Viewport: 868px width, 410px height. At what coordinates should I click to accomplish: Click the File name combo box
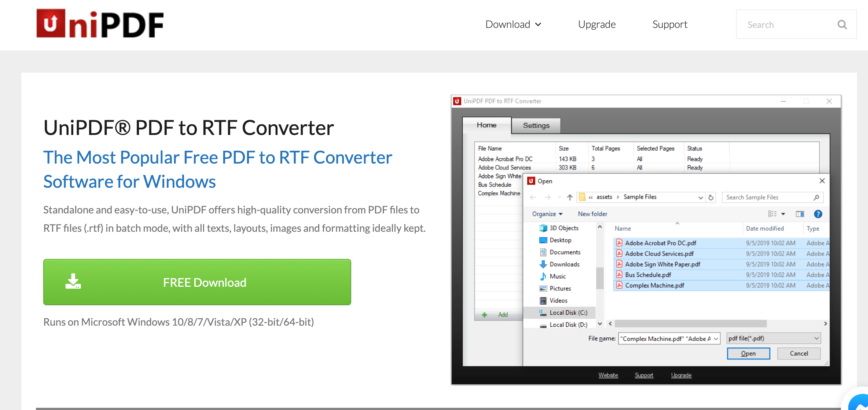point(669,338)
